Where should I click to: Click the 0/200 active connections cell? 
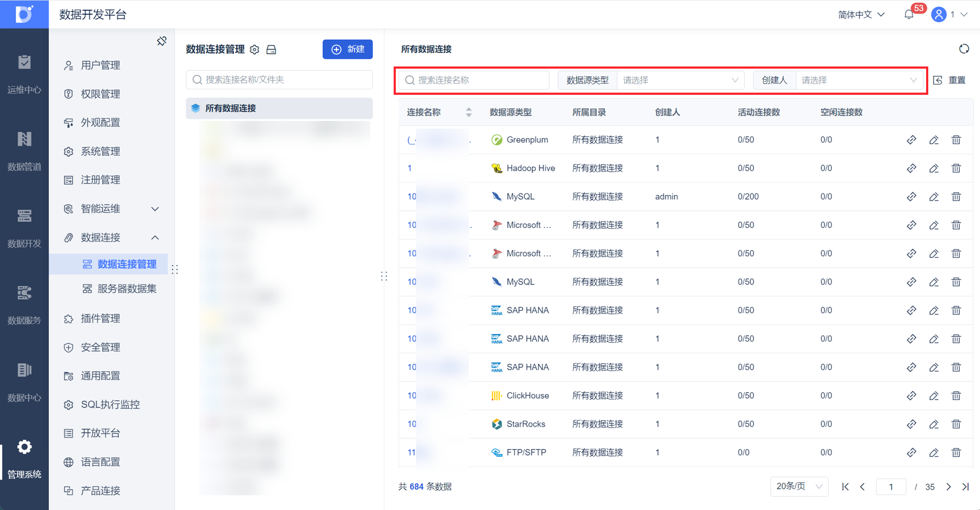[x=748, y=197]
